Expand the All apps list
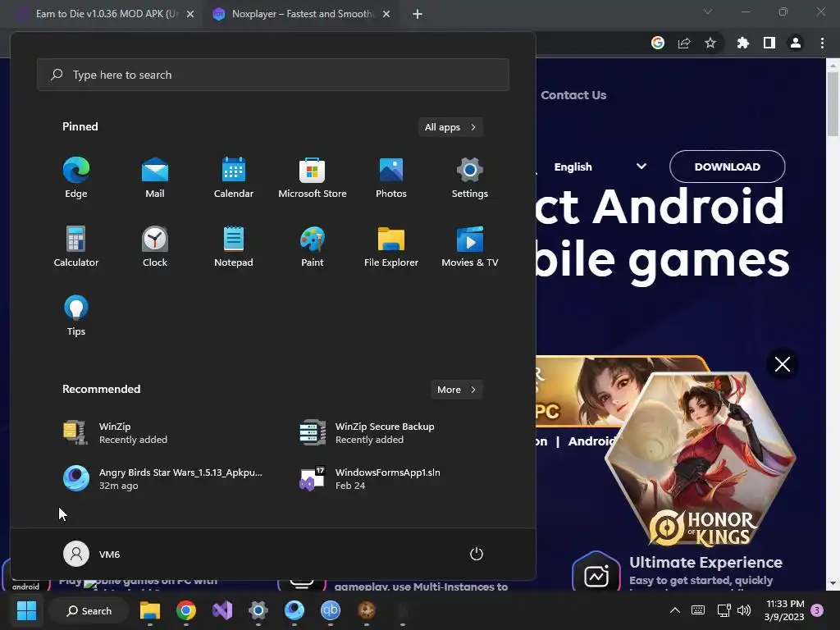This screenshot has height=630, width=840. [450, 127]
